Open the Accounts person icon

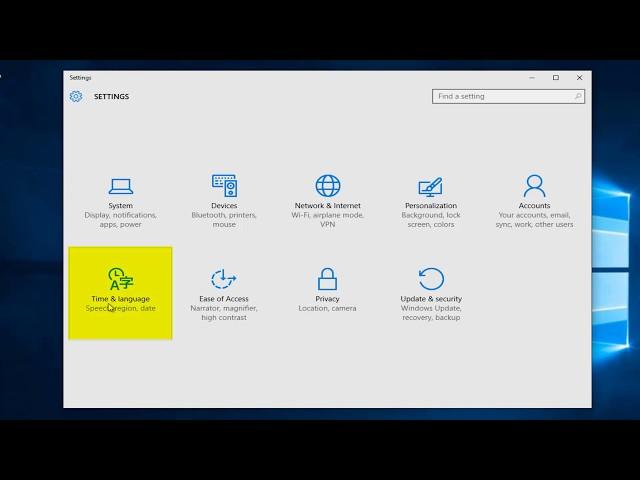[534, 186]
